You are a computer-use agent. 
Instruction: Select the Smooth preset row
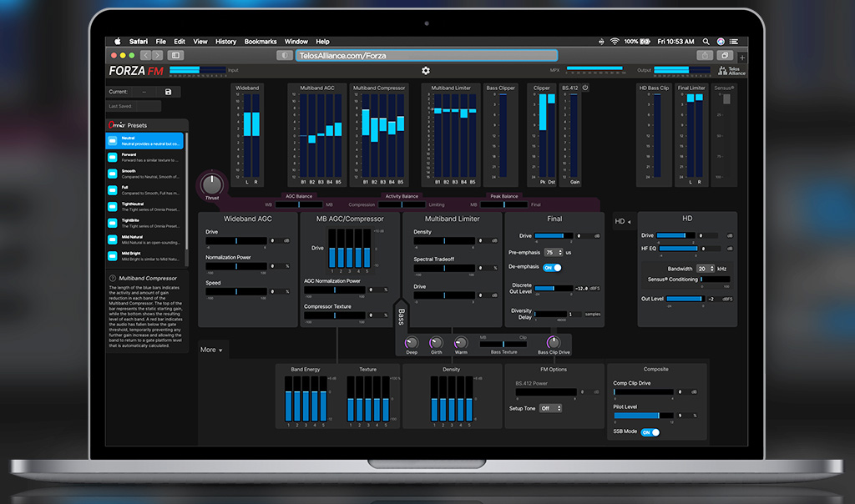[x=144, y=174]
